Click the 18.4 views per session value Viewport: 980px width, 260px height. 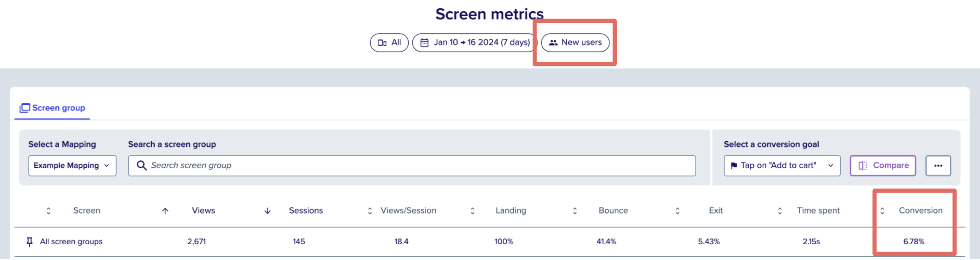click(x=401, y=242)
